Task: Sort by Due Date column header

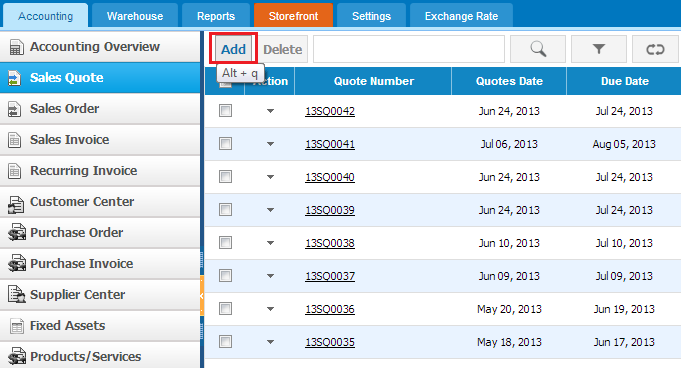Action: [625, 81]
